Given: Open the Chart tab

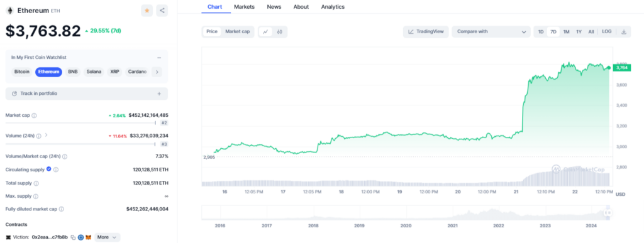Looking at the screenshot, I should [x=215, y=7].
